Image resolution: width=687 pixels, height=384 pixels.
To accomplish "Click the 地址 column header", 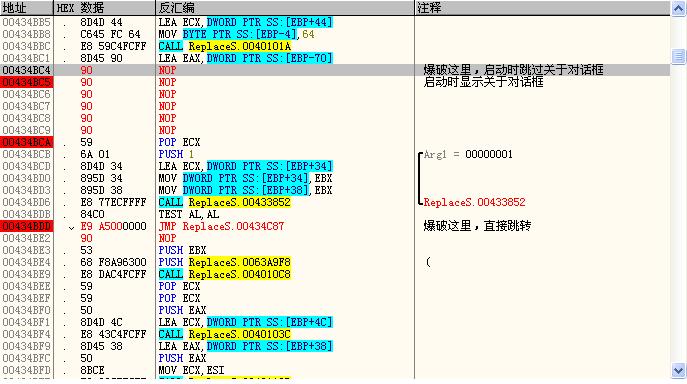I will pos(27,8).
